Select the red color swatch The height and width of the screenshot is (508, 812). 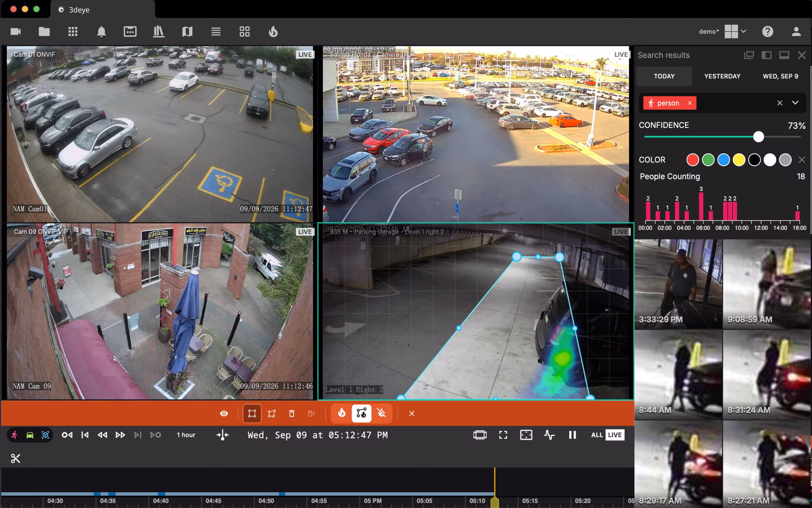point(693,160)
